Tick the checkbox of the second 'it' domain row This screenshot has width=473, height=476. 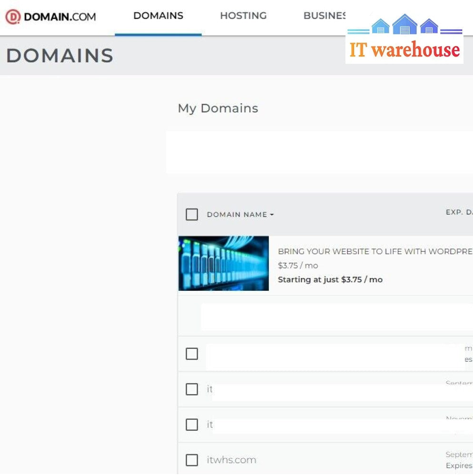point(192,425)
